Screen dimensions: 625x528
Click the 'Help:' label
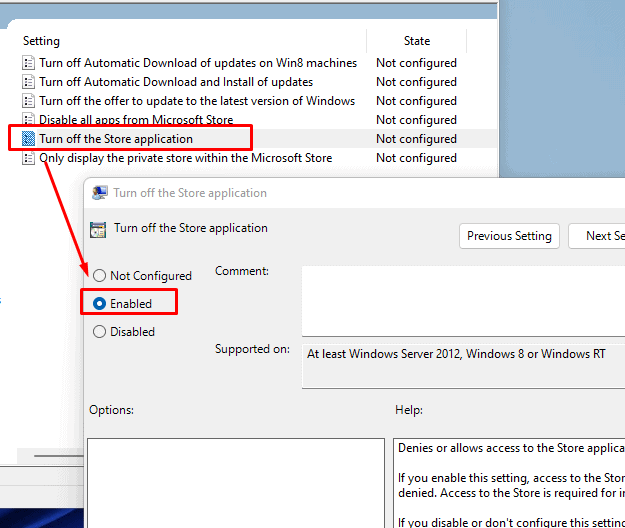pyautogui.click(x=409, y=410)
